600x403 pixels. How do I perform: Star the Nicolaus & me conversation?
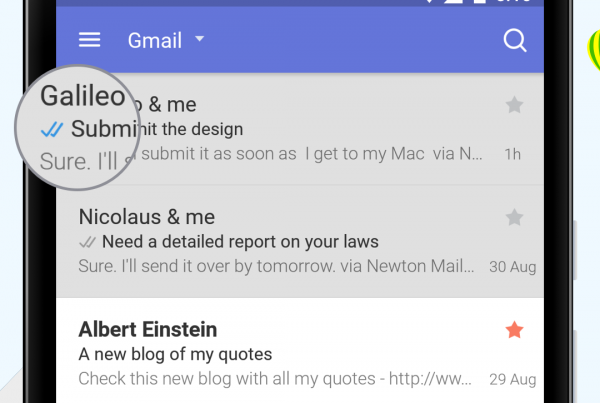coord(514,217)
